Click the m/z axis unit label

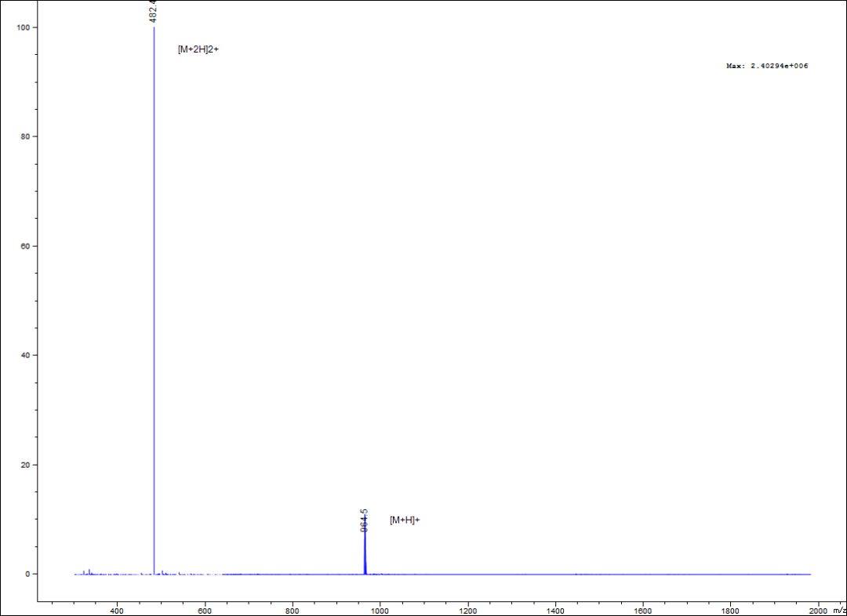(839, 610)
